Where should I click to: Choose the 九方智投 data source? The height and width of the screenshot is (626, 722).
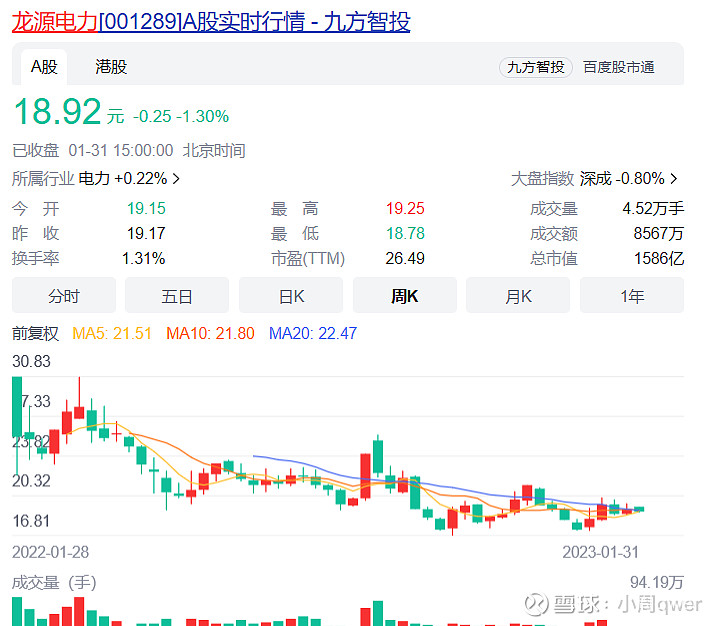[536, 67]
